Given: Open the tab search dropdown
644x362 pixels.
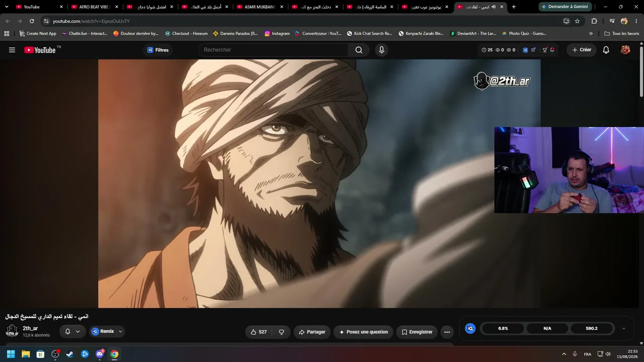Looking at the screenshot, I should (x=7, y=7).
